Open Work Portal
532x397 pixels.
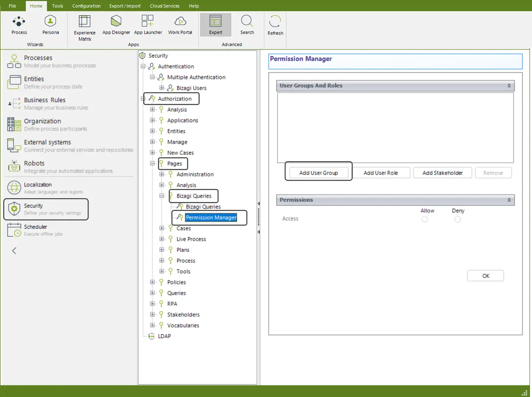180,25
